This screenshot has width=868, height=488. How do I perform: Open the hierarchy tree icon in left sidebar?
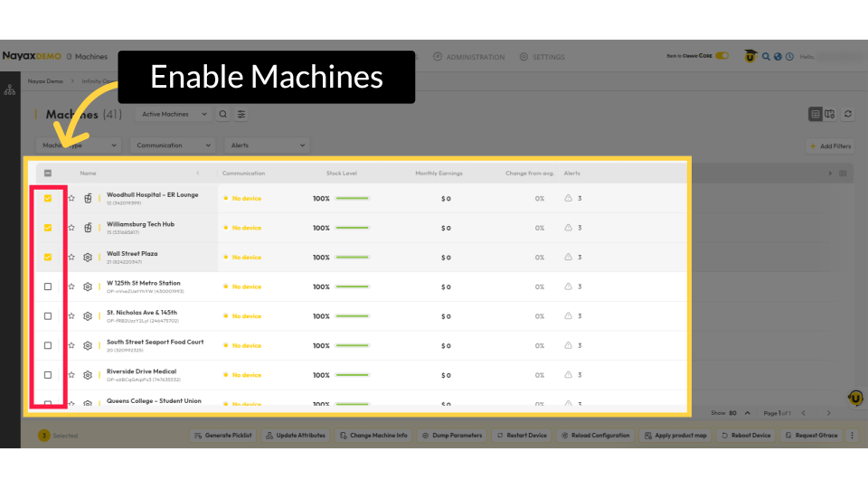pos(10,90)
